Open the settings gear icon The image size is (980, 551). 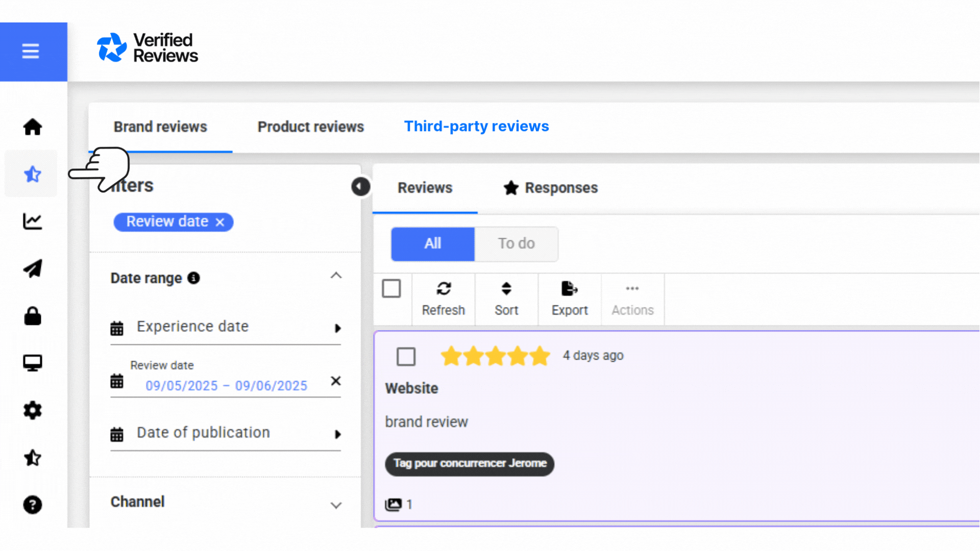[33, 411]
